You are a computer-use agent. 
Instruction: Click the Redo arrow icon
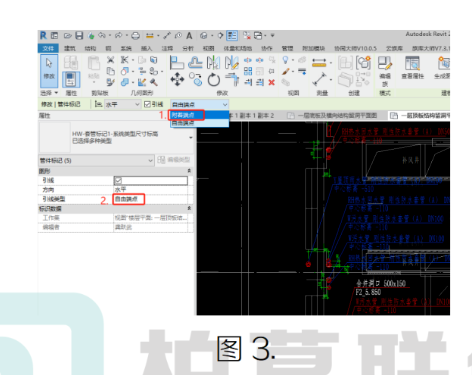point(119,35)
